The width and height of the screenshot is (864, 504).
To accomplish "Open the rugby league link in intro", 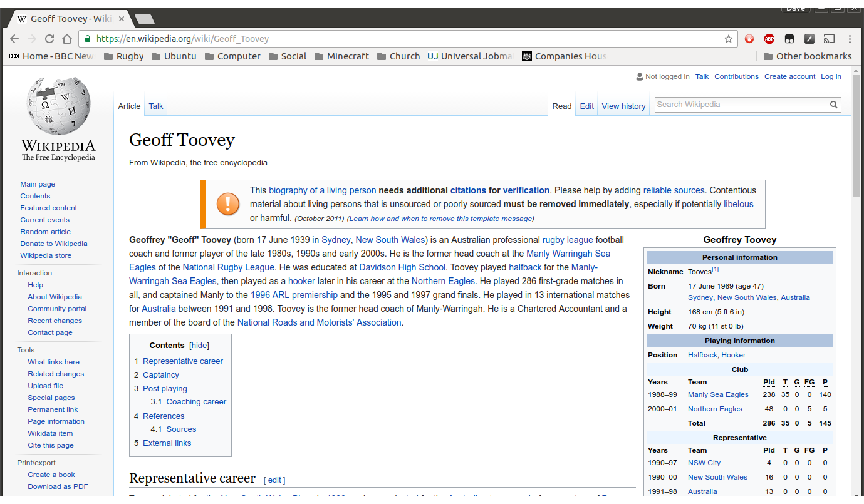I will tap(567, 240).
